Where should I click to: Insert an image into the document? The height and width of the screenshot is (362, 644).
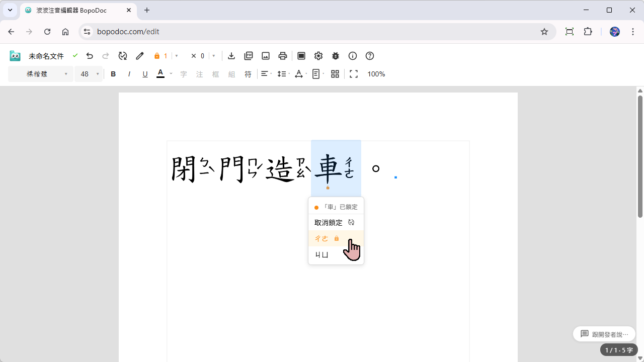[x=266, y=56]
